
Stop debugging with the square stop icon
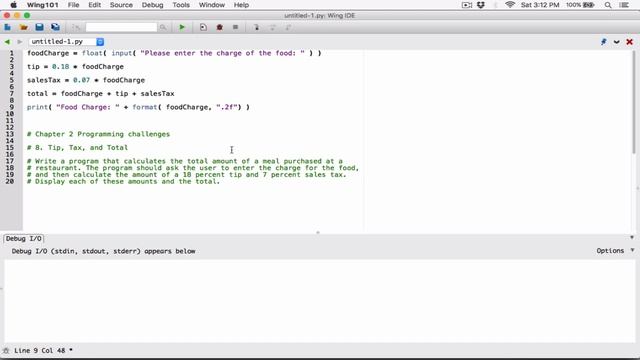pos(236,27)
